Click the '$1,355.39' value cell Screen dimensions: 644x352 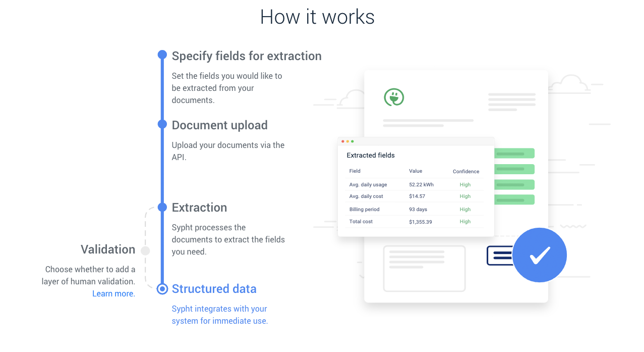pos(421,222)
